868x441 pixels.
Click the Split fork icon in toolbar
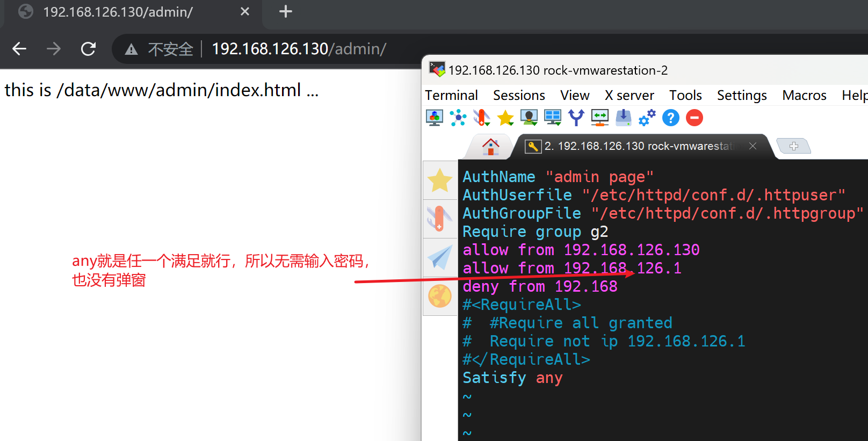(x=576, y=118)
